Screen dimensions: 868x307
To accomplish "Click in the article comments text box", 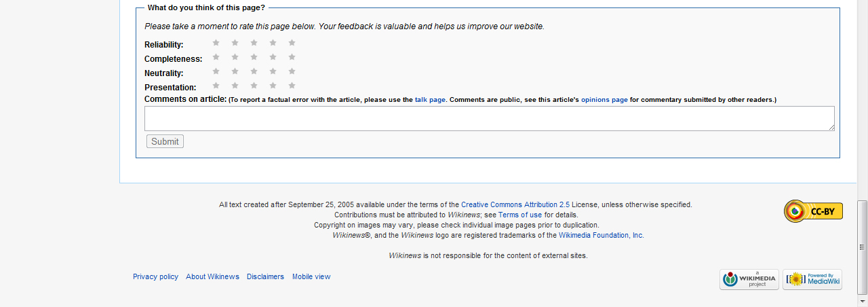I will pyautogui.click(x=489, y=118).
